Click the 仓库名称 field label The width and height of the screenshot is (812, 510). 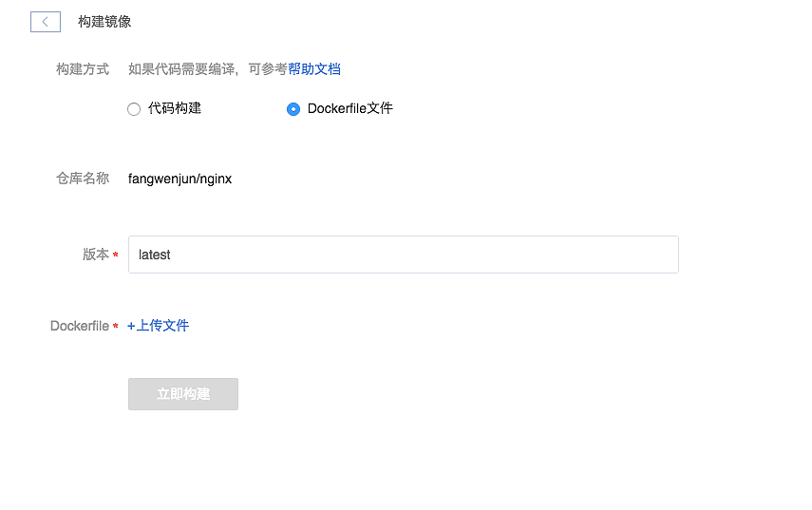(83, 178)
